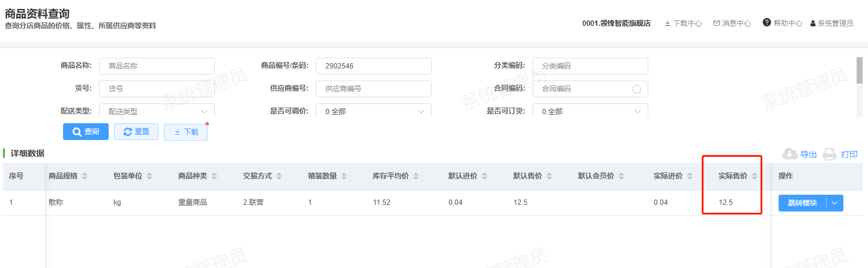
Task: Select the 散称 specification cell
Action: click(56, 203)
